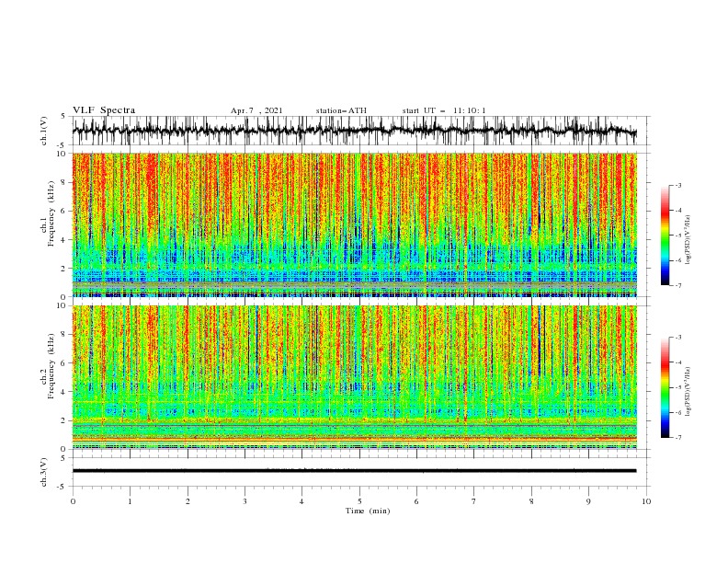Click time axis tick label '5'
The height and width of the screenshot is (563, 728).
pyautogui.click(x=359, y=501)
